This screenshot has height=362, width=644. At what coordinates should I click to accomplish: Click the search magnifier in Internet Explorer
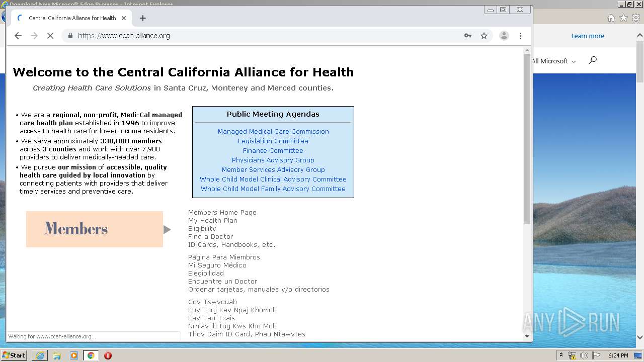(593, 60)
